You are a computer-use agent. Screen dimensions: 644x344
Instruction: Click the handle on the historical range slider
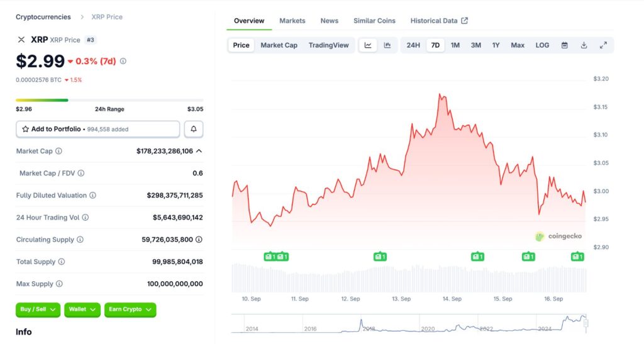point(586,323)
